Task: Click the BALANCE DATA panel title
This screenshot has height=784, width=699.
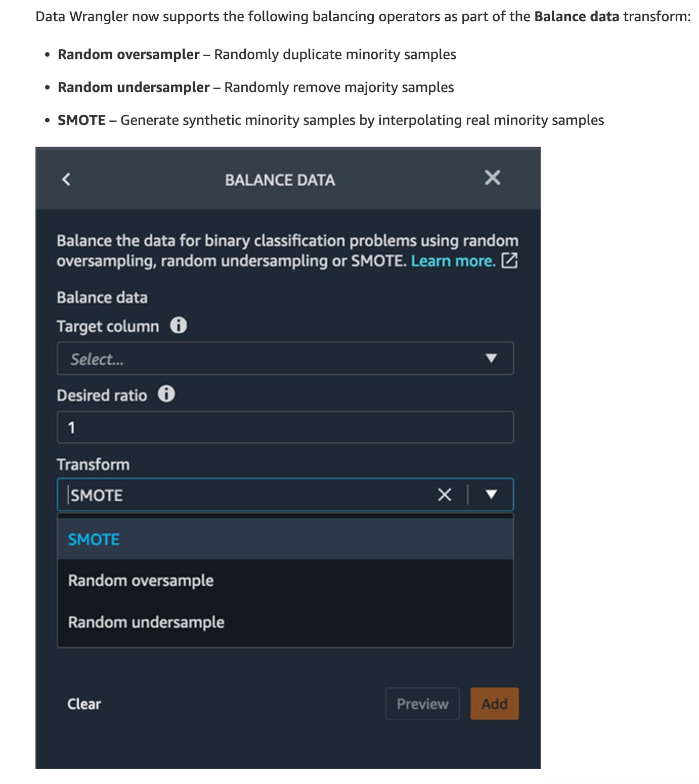Action: click(280, 180)
